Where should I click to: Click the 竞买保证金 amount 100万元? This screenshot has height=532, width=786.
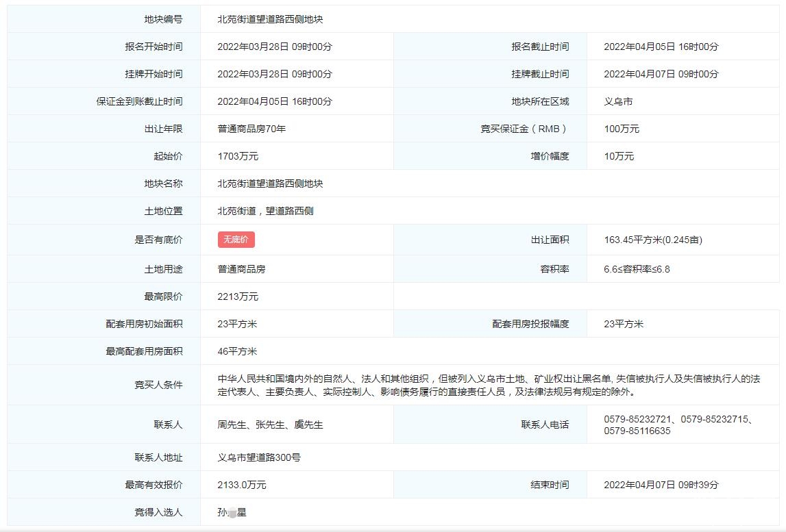point(621,129)
